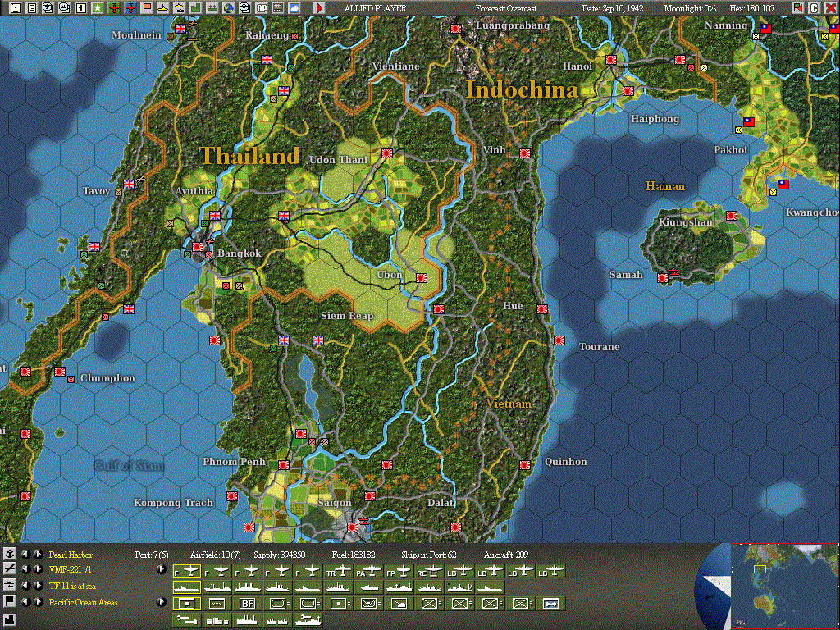The width and height of the screenshot is (840, 630).
Task: Go to next air unit after VMF-221
Action: [x=38, y=569]
